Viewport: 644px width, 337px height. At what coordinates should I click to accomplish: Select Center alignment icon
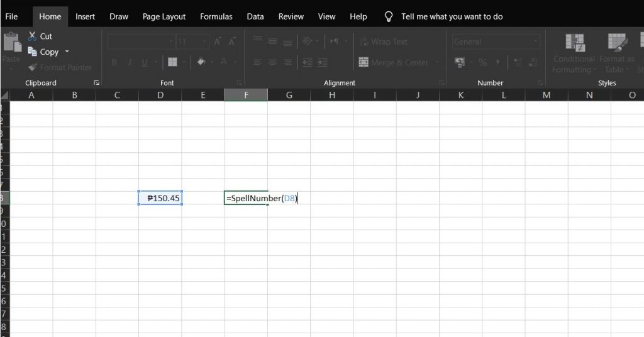point(272,62)
